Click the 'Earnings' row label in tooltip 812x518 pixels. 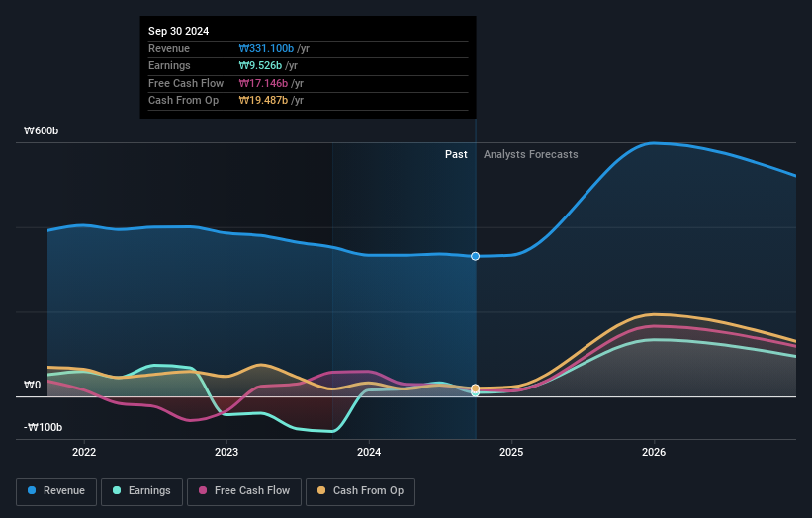[x=169, y=65]
